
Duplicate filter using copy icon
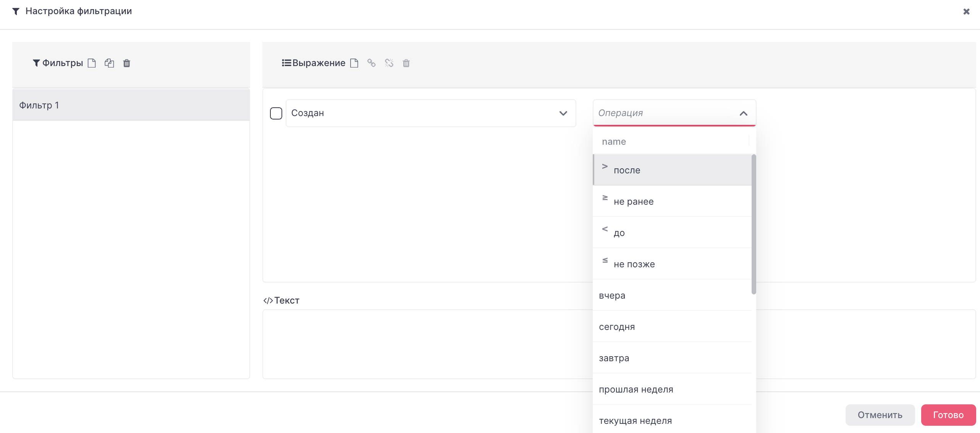point(109,63)
